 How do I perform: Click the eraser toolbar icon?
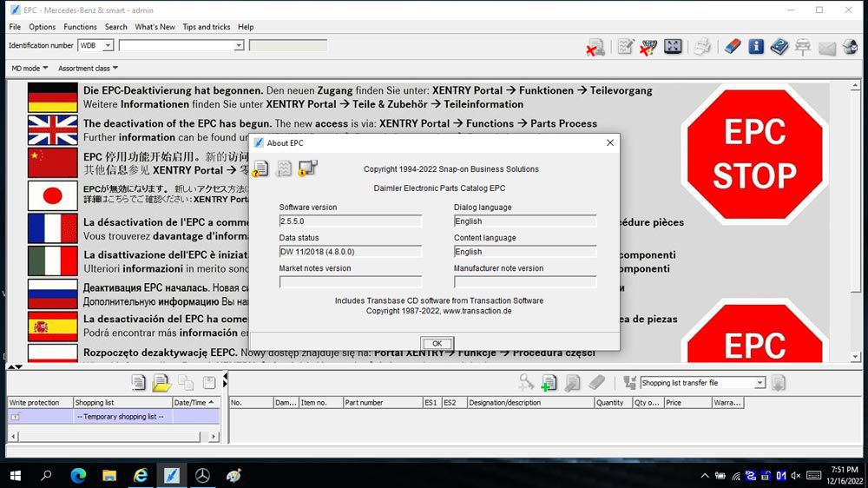(733, 47)
